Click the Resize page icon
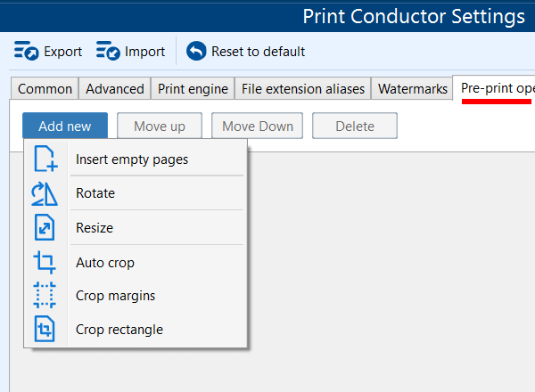This screenshot has height=392, width=535. tap(45, 227)
